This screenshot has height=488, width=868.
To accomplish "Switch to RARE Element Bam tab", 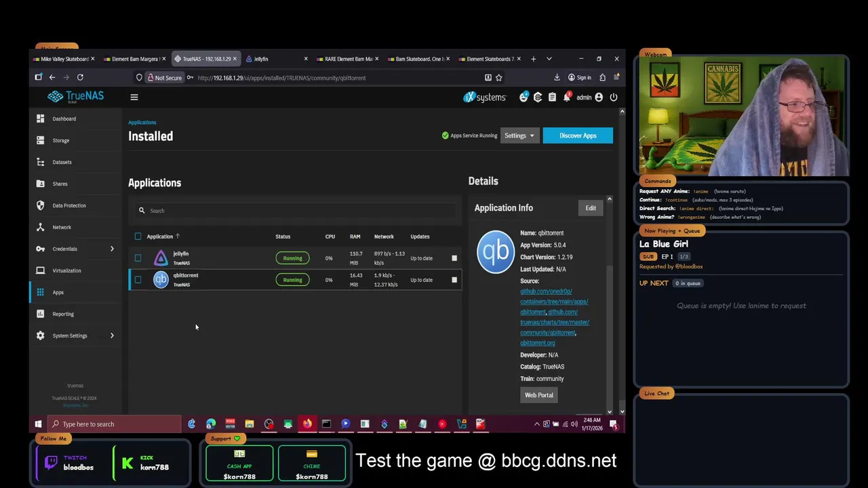I will [347, 59].
